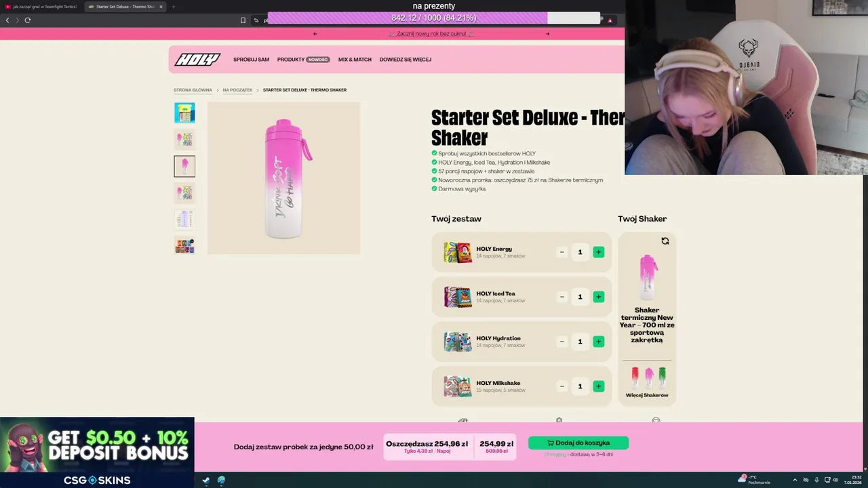The height and width of the screenshot is (488, 868).
Task: Click 'Oszczędzasz 254,96 zł' savings text
Action: coord(427,444)
